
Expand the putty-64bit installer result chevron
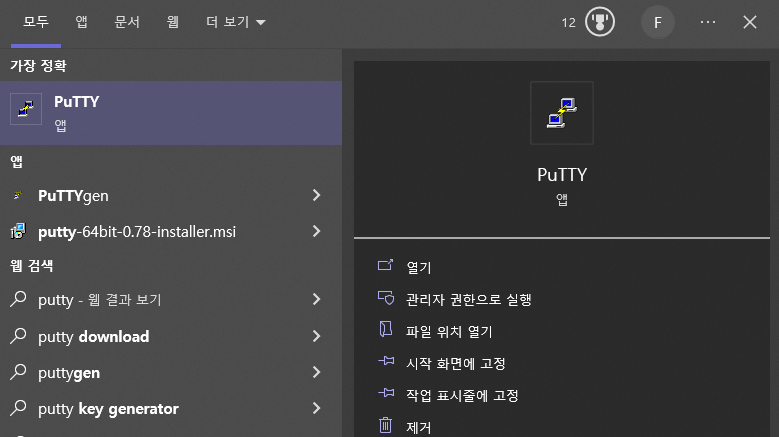[316, 231]
